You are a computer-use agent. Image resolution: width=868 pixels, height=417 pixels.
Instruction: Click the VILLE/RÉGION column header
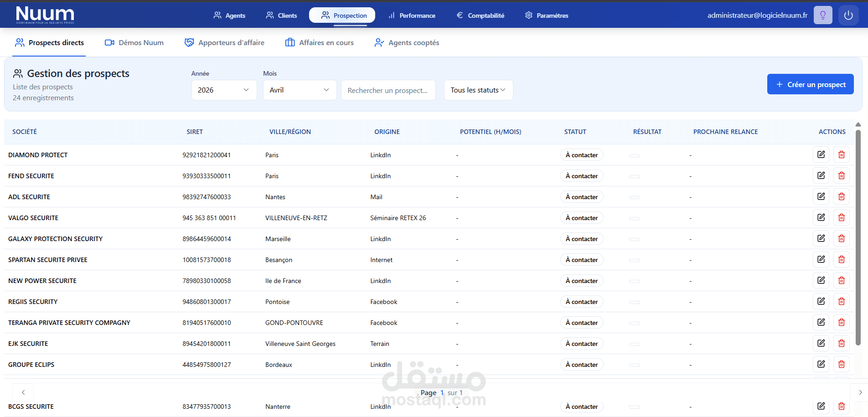pyautogui.click(x=290, y=132)
